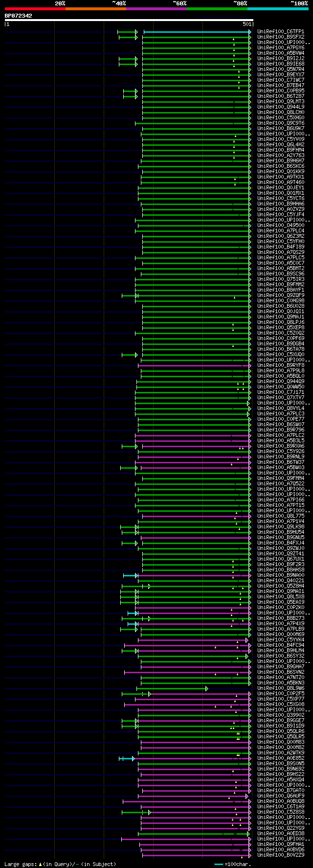Select hit label UniRef100_Q75IR3
This screenshot has height=868, width=313.
click(281, 279)
